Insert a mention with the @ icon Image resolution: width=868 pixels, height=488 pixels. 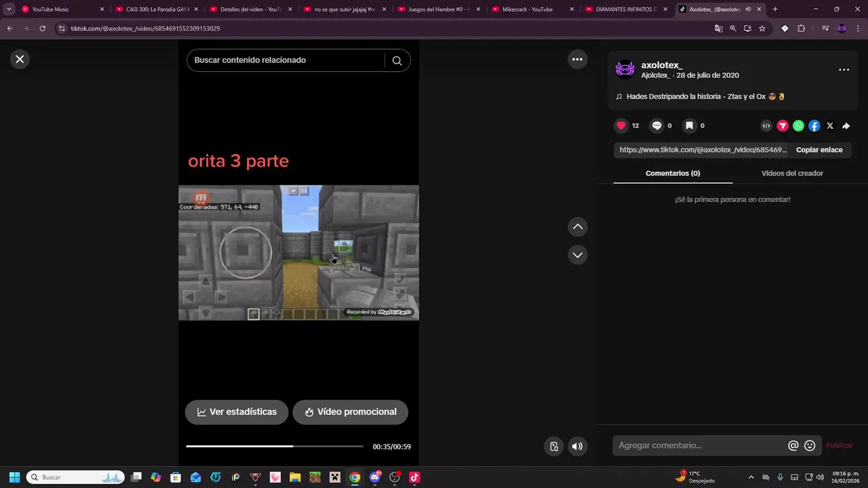[x=793, y=445]
